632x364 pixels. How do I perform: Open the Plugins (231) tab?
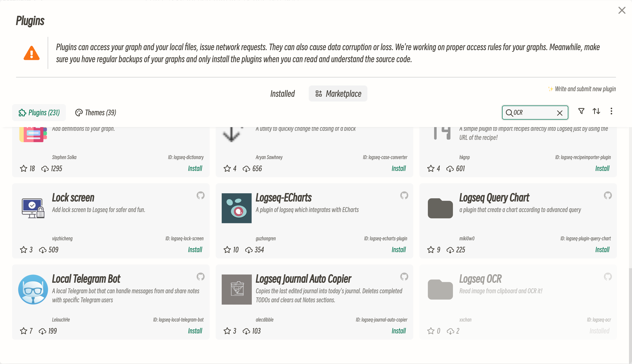click(x=39, y=113)
